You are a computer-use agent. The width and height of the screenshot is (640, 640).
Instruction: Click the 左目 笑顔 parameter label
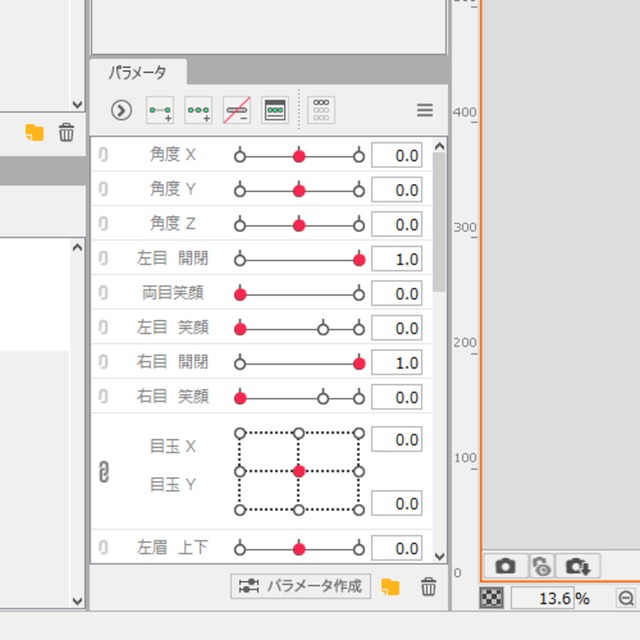[173, 327]
